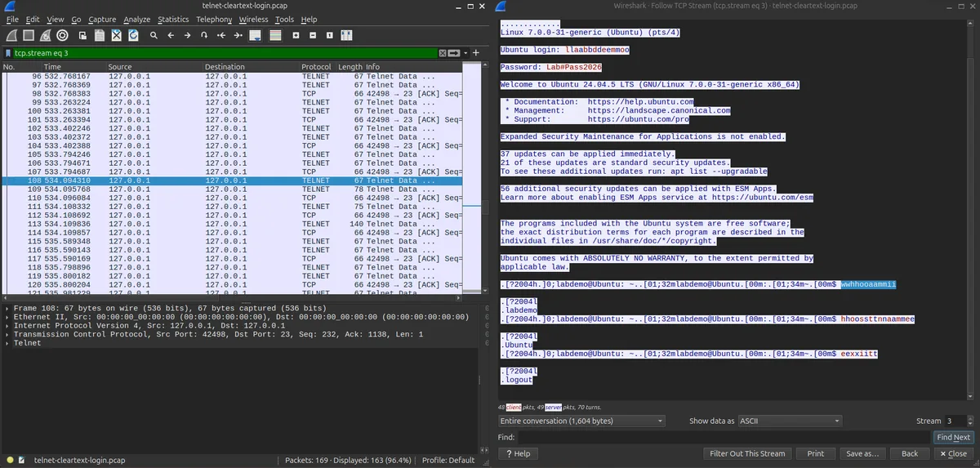Restart the current capture from toolbar
This screenshot has width=980, height=468.
coord(45,35)
